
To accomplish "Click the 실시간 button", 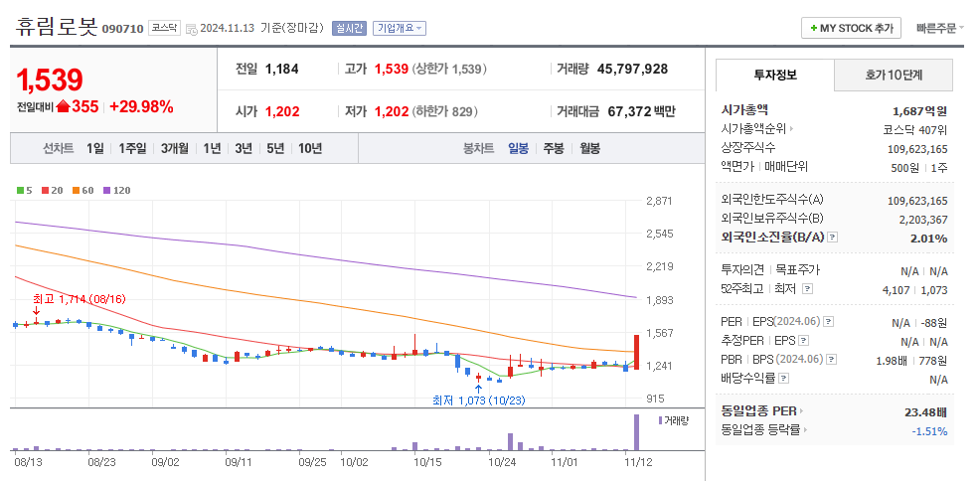I will [x=349, y=28].
